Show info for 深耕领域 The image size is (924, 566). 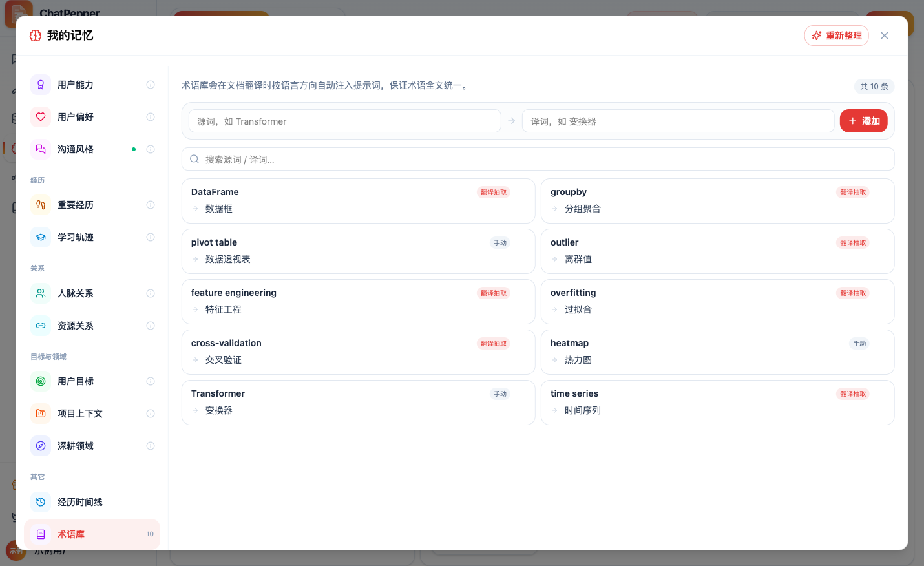click(x=151, y=446)
